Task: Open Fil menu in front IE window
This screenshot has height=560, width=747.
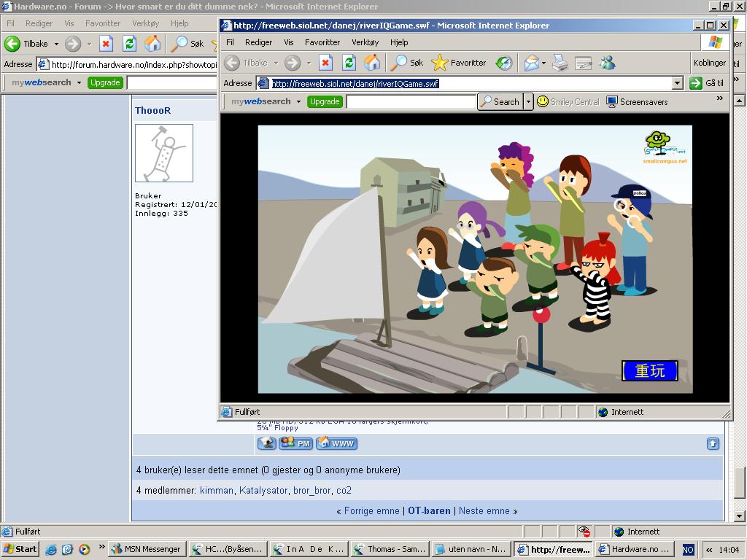Action: (230, 42)
